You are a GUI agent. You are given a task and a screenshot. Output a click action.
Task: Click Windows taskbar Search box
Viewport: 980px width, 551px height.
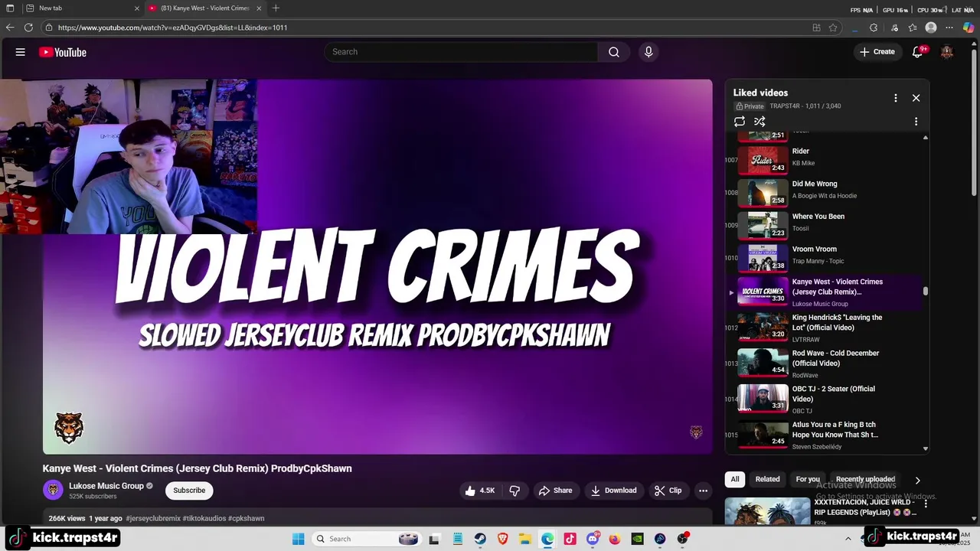[367, 539]
